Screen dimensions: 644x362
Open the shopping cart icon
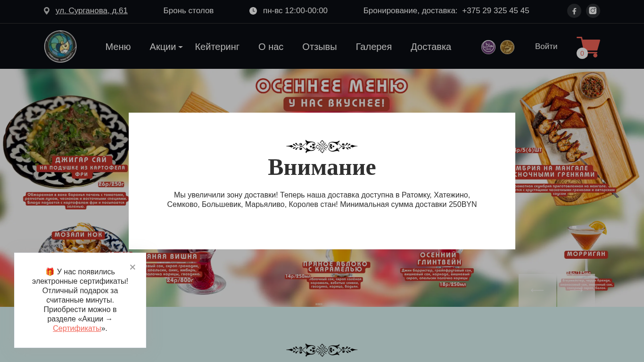(x=588, y=47)
